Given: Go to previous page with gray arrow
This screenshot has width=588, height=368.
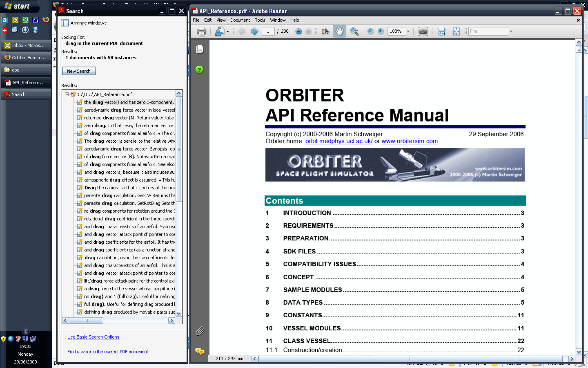Looking at the screenshot, I should tap(242, 31).
